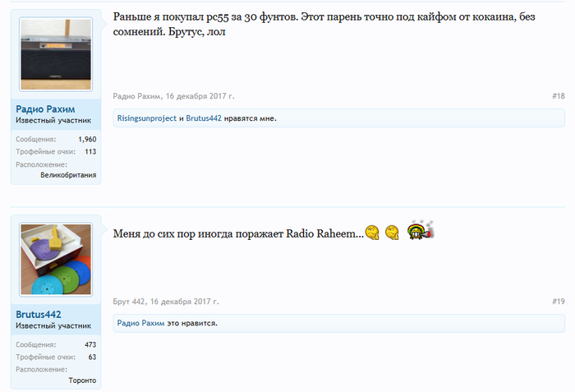Click the smiley wearing a striped hat
This screenshot has width=575, height=392.
[420, 231]
